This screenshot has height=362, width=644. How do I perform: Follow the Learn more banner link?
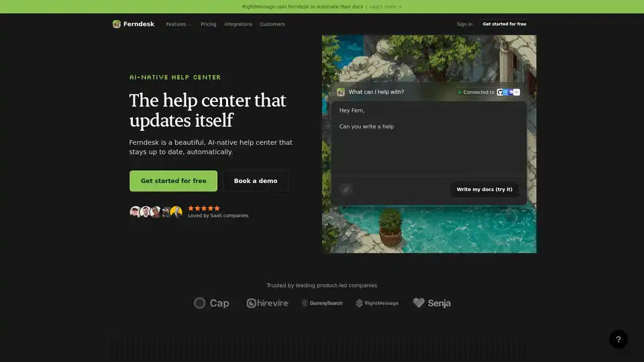[386, 7]
